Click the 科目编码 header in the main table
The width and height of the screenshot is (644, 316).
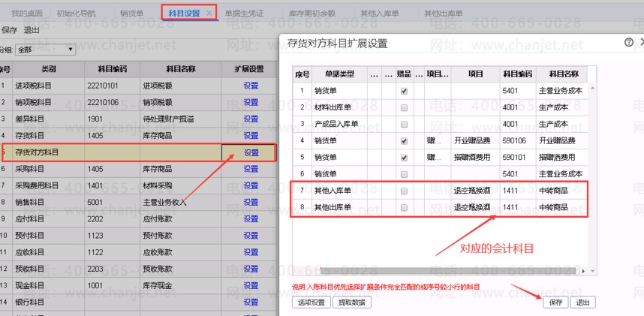(x=112, y=70)
